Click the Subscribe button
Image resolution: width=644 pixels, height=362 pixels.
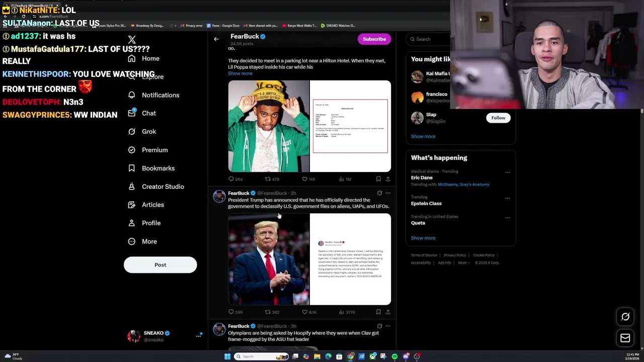(374, 39)
